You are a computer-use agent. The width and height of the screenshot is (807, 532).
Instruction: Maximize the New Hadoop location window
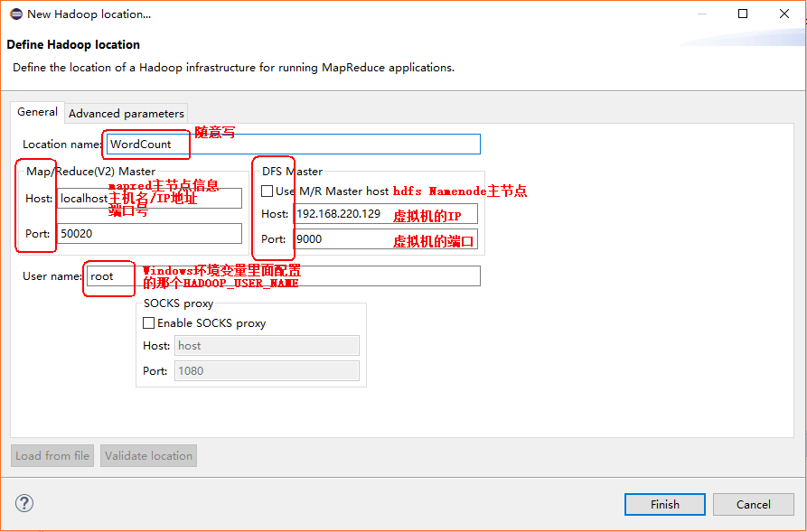(742, 14)
